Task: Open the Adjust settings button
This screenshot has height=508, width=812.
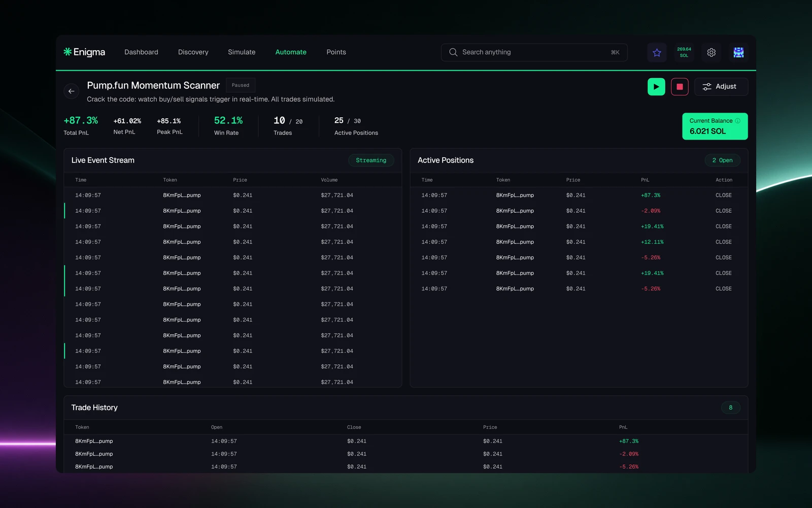Action: click(x=721, y=86)
